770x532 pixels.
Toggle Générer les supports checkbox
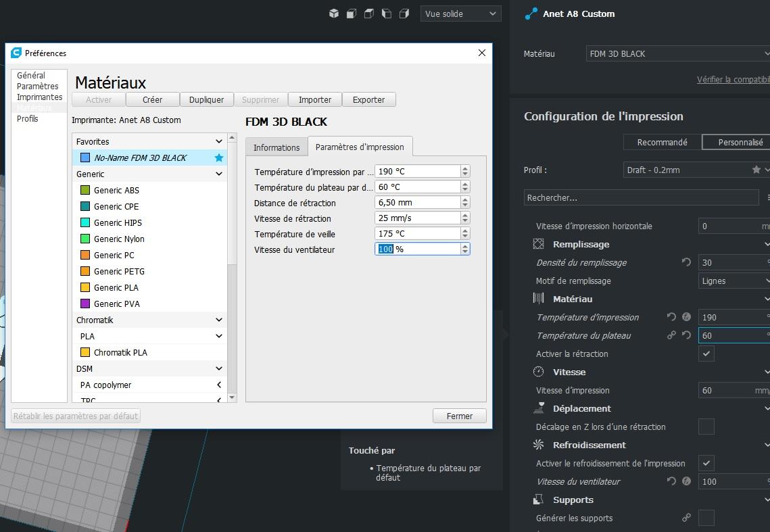(x=706, y=518)
